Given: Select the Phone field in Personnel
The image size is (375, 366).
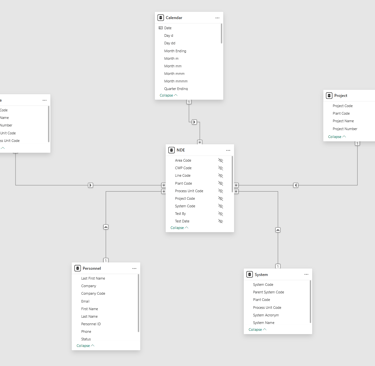Looking at the screenshot, I should point(86,332).
